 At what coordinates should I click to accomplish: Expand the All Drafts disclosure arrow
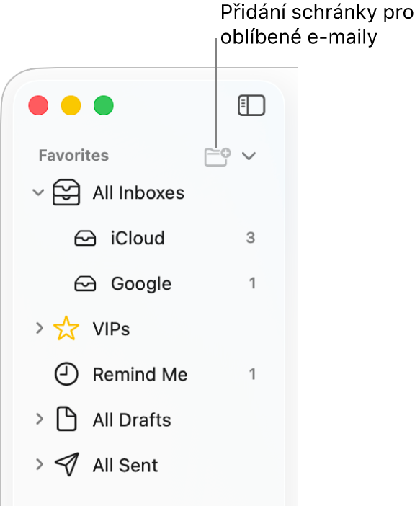pyautogui.click(x=40, y=420)
